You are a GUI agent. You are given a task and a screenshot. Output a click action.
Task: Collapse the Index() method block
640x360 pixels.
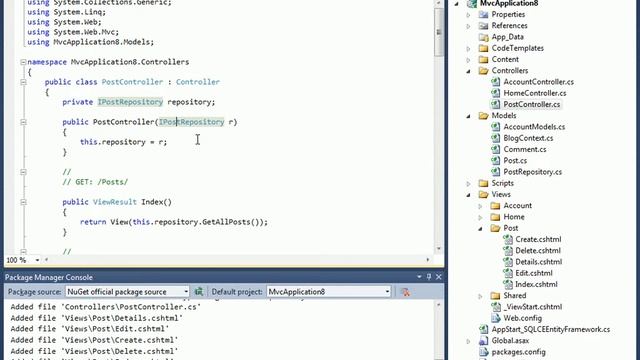point(23,202)
